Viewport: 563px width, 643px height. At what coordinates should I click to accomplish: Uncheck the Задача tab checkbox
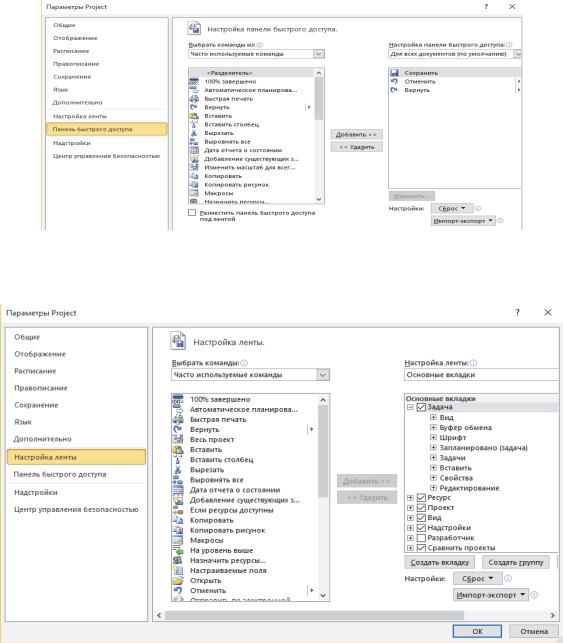point(421,407)
